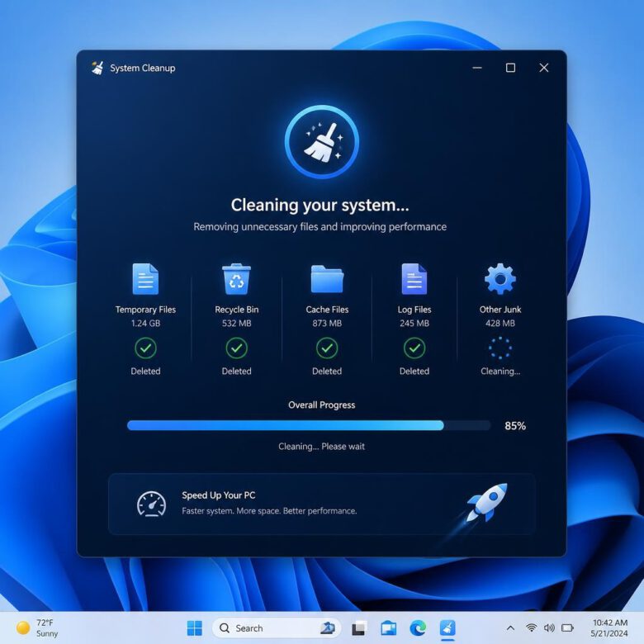The image size is (644, 644).
Task: Click the 'System Cleanup' window title text
Action: coord(143,69)
